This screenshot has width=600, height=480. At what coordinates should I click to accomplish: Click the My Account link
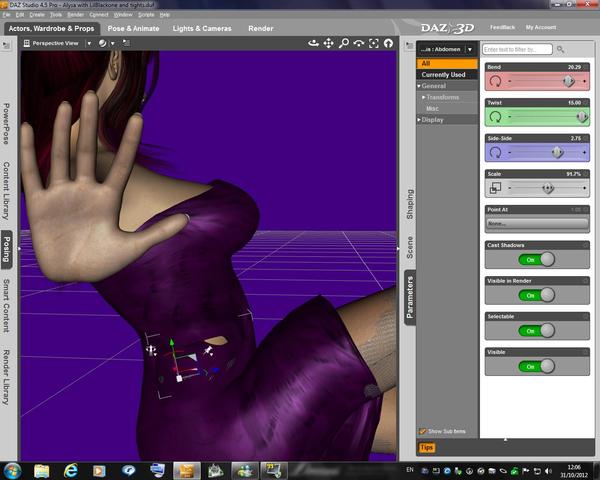(x=541, y=27)
